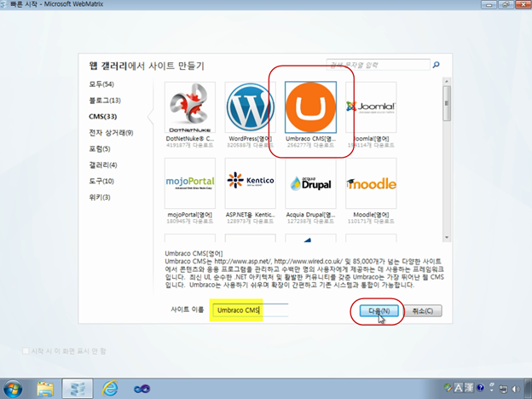This screenshot has height=399, width=532.
Task: Click the IME pen tray icon
Action: coord(448,387)
